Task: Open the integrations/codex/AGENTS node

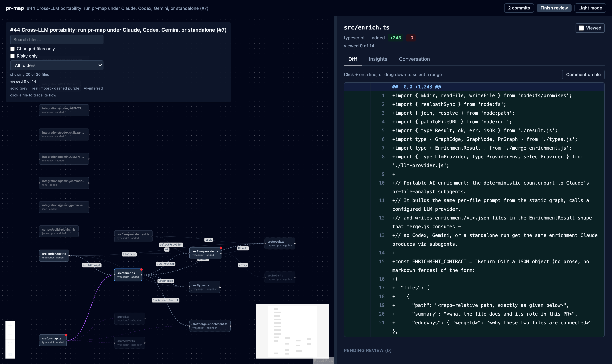Action: [64, 110]
